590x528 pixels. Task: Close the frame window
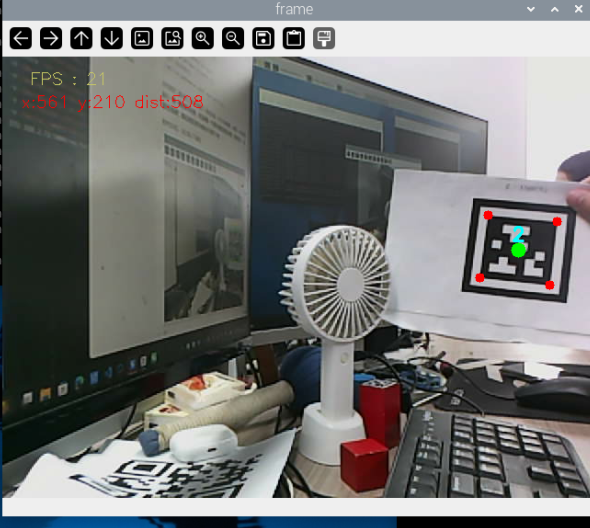[x=579, y=9]
